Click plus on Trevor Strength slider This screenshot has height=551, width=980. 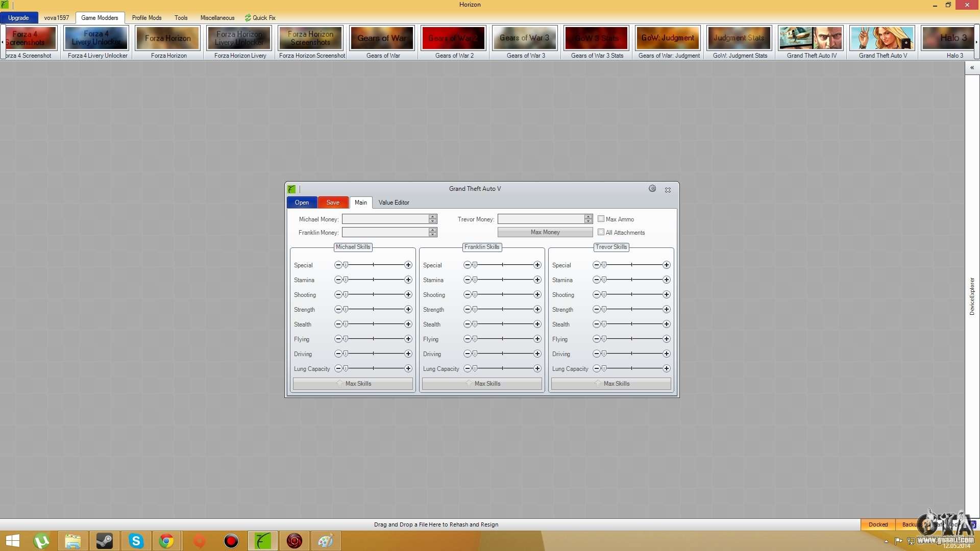point(667,310)
